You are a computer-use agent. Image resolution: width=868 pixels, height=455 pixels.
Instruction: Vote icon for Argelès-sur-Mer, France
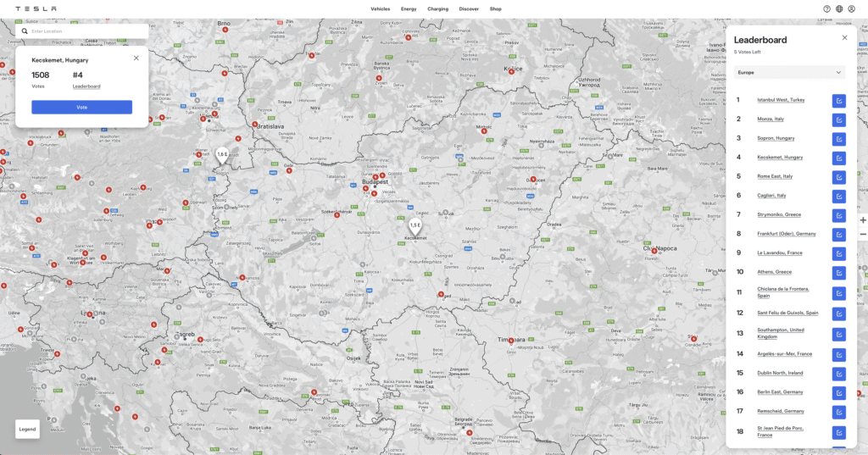[x=838, y=355]
